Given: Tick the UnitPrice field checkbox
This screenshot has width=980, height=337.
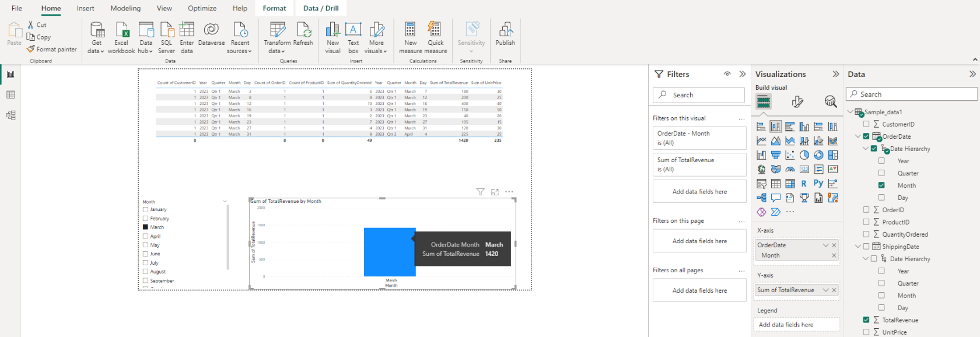Looking at the screenshot, I should pyautogui.click(x=866, y=332).
